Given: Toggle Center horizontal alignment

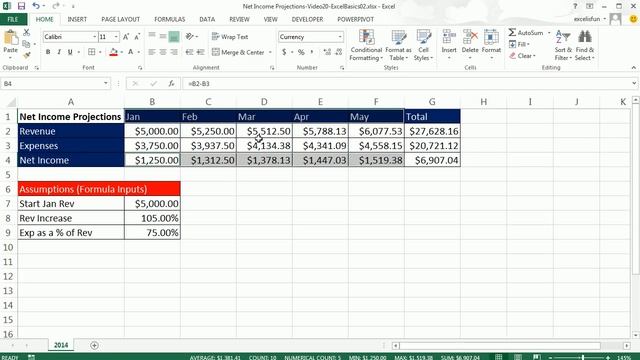Looking at the screenshot, I should click(x=163, y=52).
